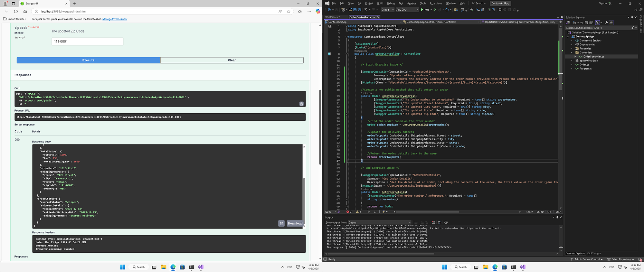
Task: Toggle track active item view in Solution Explorer
Action: click(597, 23)
